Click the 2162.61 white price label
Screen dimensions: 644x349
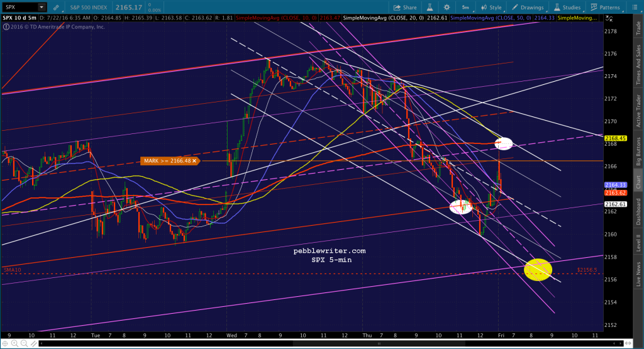click(616, 204)
